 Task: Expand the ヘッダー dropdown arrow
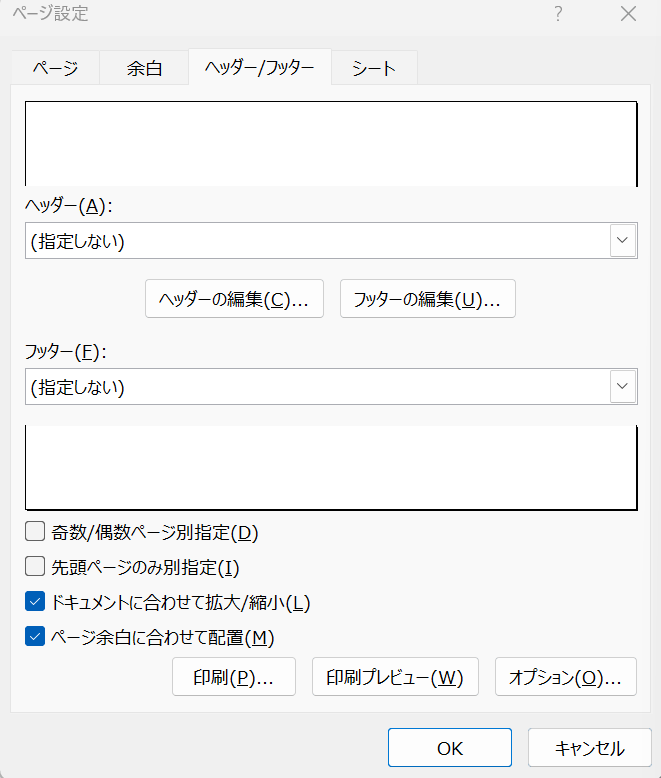623,240
